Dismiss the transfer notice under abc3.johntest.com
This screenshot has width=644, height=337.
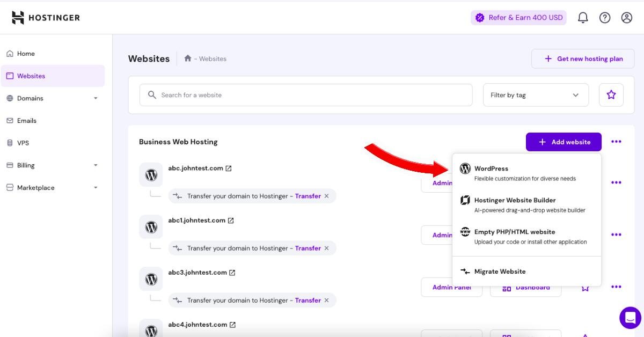326,300
